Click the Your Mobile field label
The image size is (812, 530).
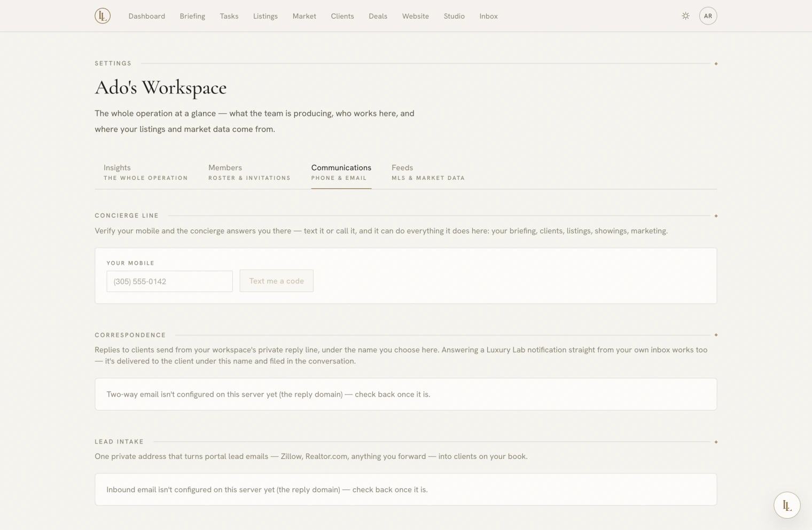click(130, 263)
